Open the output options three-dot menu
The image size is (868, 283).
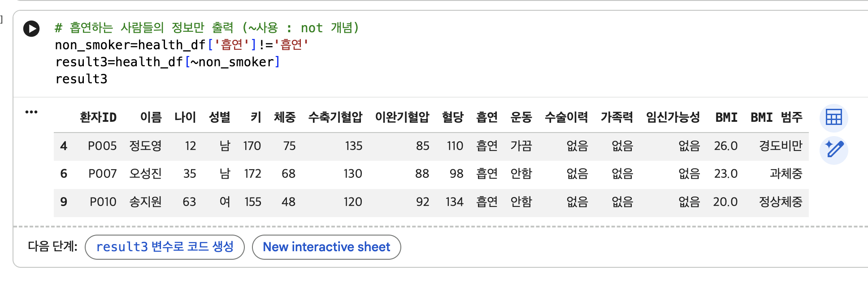[31, 112]
